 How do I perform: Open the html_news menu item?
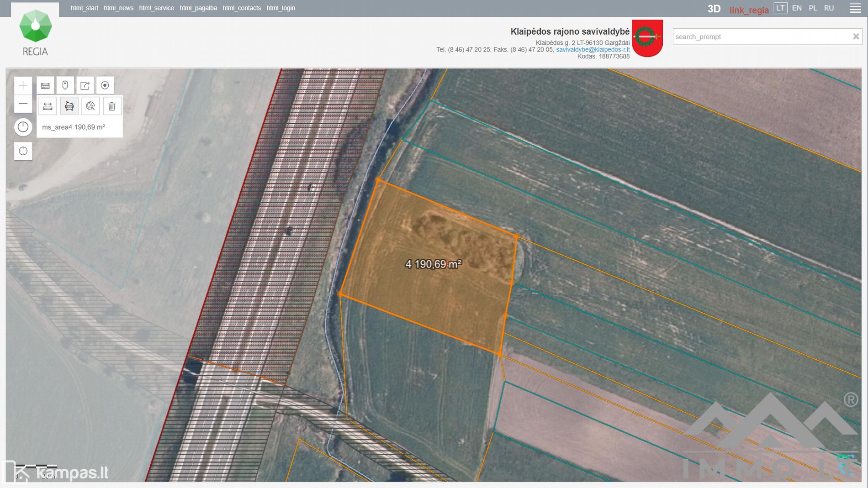[118, 8]
